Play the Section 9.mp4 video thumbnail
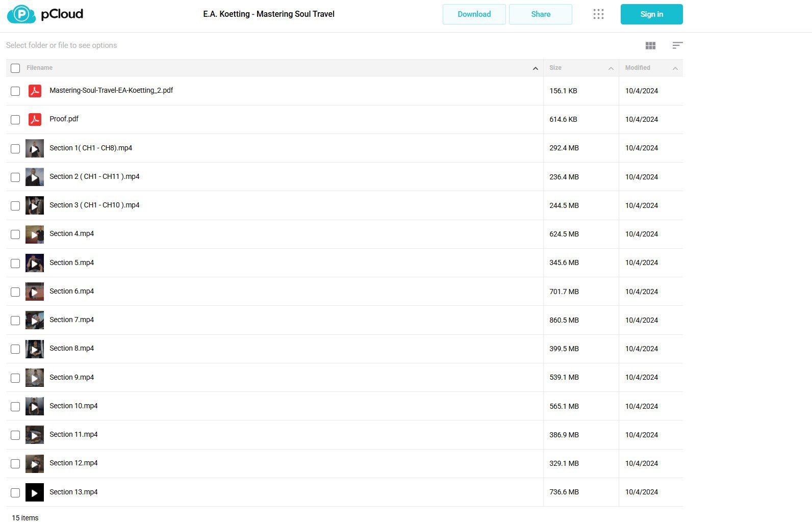 [x=35, y=378]
